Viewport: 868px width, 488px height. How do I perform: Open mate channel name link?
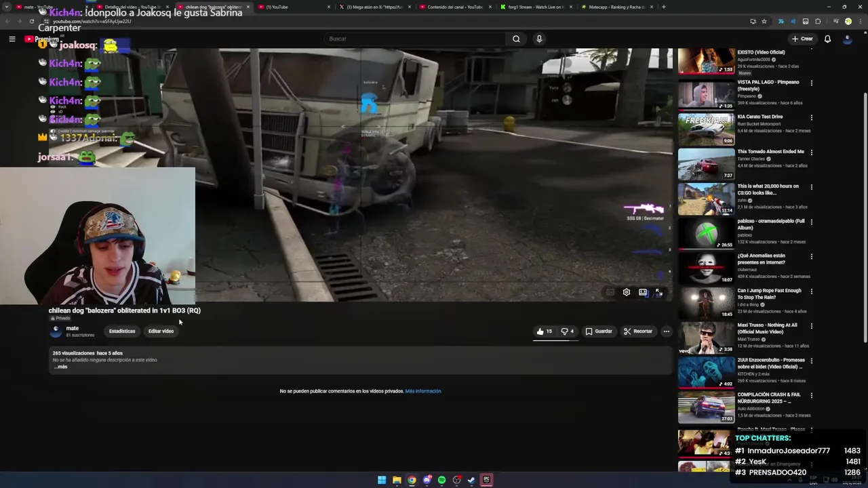click(73, 328)
